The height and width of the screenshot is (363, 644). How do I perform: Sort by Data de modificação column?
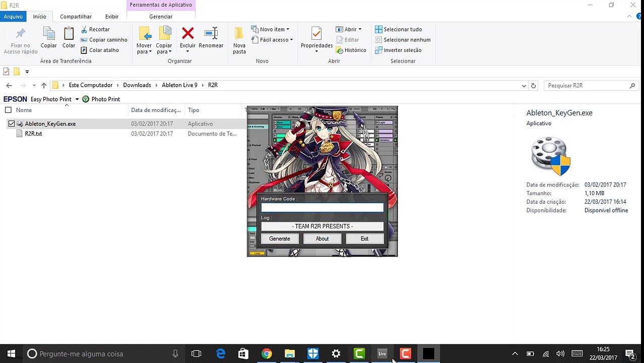pyautogui.click(x=156, y=110)
